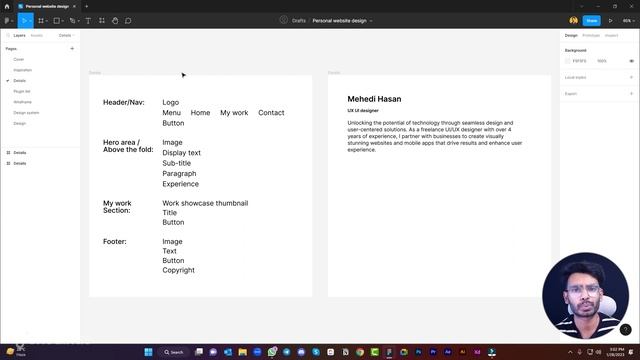Open the Design page in list

point(20,123)
